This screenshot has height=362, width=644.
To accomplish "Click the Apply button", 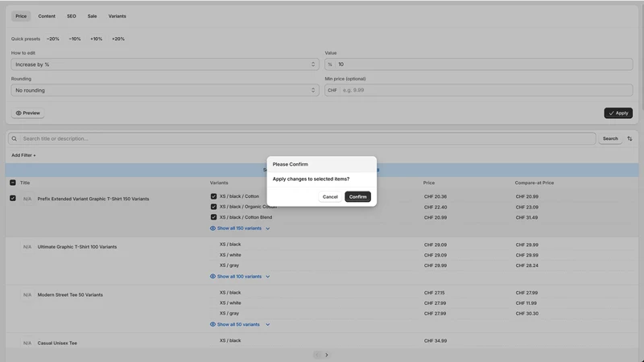I will pos(618,113).
